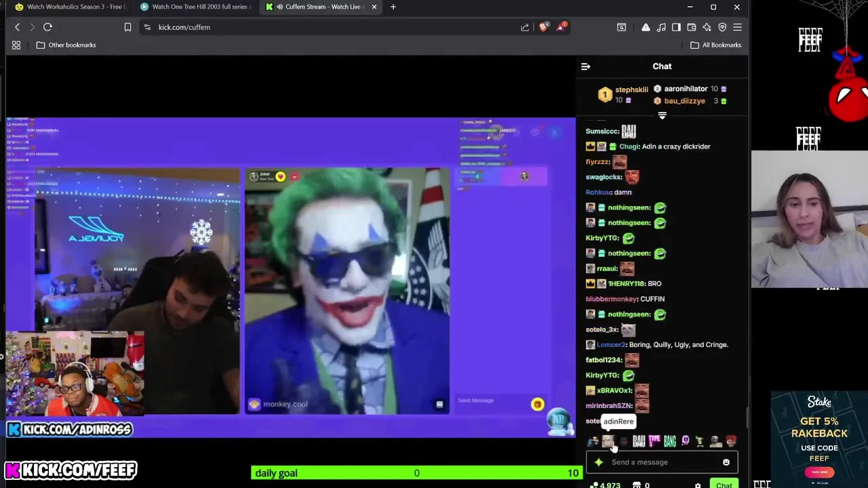Screen dimensions: 868x488
Task: Click username Rohkuu in chat
Action: (597, 192)
